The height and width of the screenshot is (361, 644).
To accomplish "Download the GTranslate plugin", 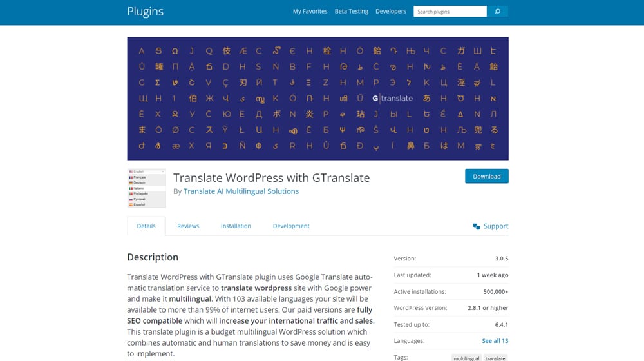I will (487, 177).
